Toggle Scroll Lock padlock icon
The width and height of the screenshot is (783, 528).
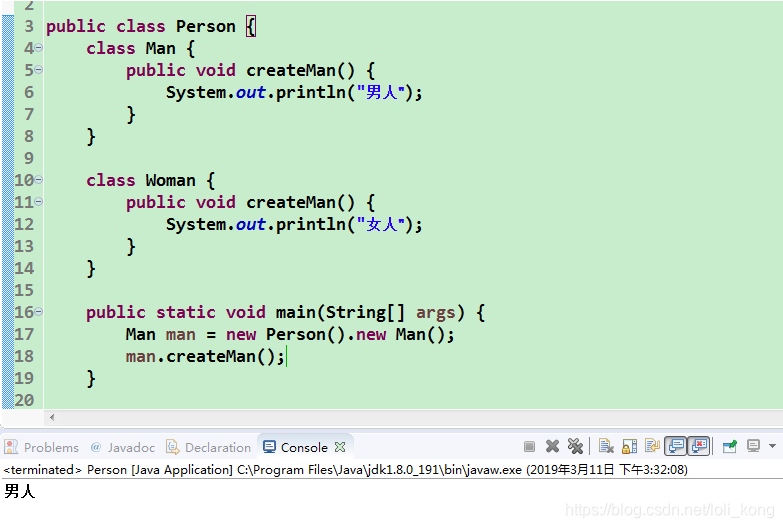(629, 446)
